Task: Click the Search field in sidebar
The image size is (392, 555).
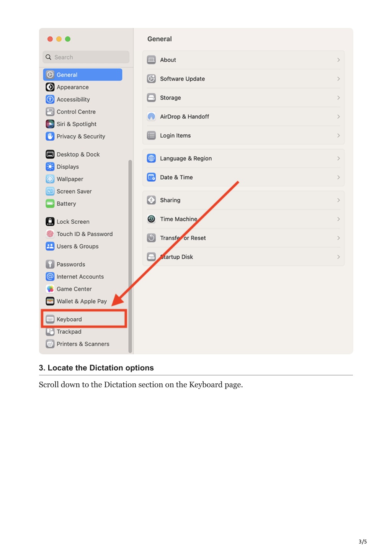Action: click(x=86, y=57)
